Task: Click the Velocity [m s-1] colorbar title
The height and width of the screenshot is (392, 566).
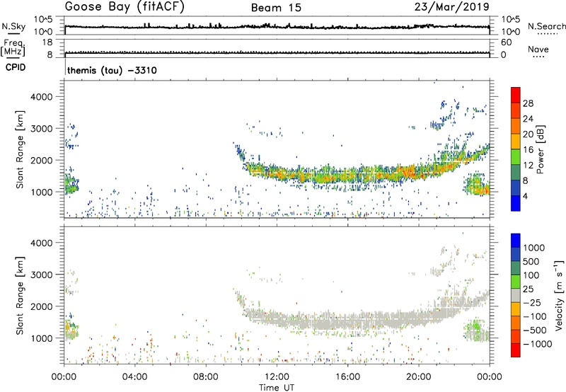Action: 559,295
